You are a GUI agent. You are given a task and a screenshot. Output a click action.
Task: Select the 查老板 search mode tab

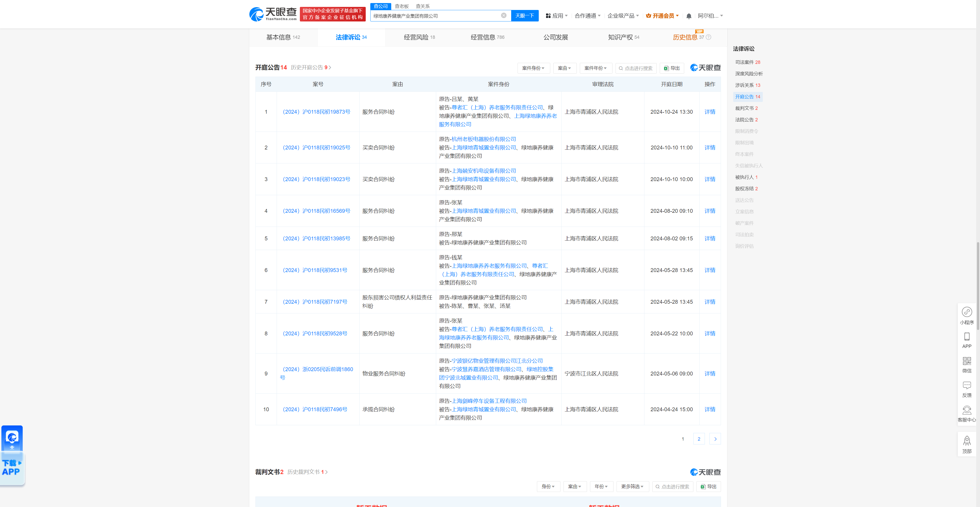[401, 6]
